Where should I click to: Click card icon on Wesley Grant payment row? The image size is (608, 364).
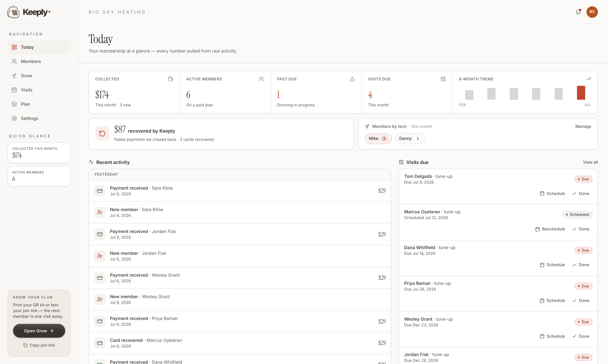click(100, 278)
